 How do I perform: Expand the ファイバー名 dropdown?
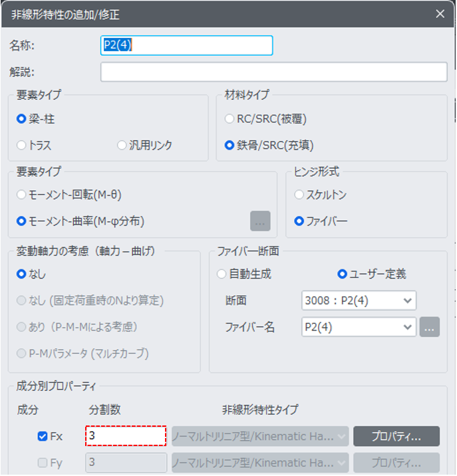359,327
